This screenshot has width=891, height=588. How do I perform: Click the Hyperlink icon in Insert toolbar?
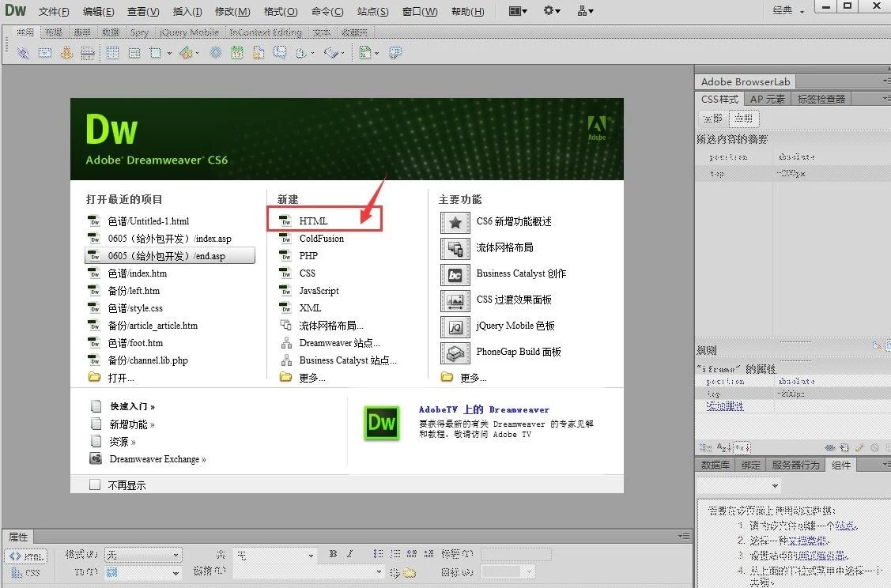pyautogui.click(x=24, y=53)
